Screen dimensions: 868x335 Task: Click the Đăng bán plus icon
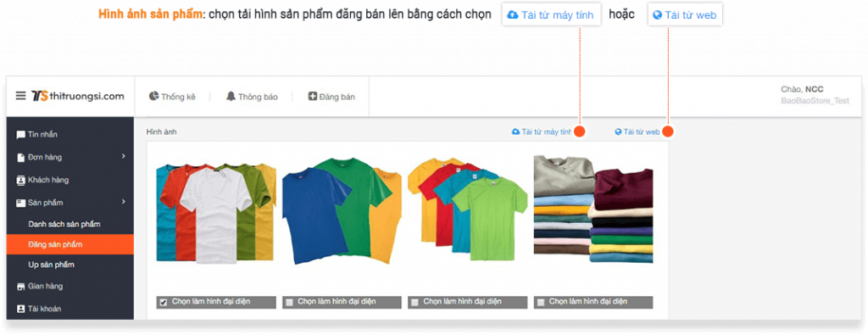pos(313,97)
